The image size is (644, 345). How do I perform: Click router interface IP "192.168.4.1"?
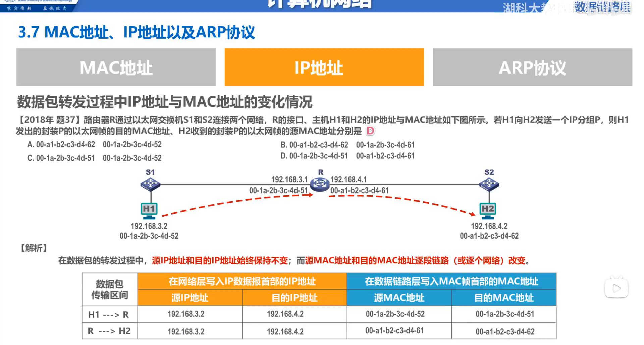(348, 179)
